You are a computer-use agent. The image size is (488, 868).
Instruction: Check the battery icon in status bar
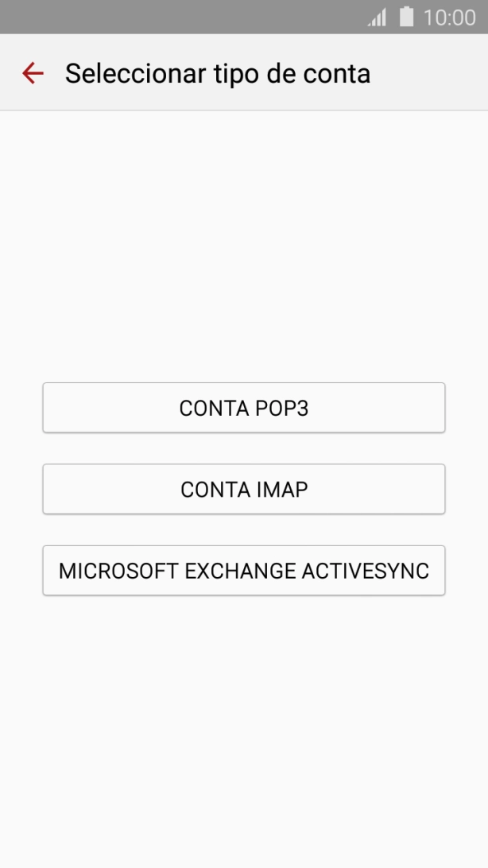[404, 16]
